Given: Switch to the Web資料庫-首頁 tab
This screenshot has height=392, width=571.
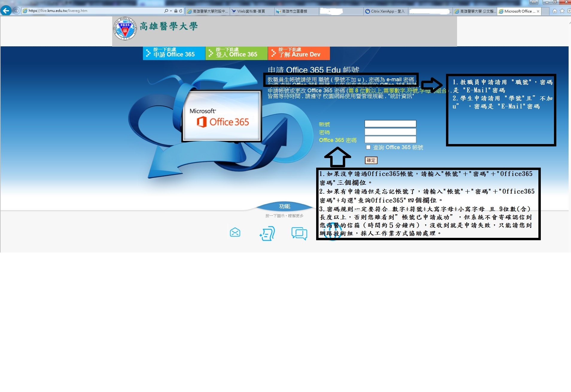Looking at the screenshot, I should click(x=252, y=11).
